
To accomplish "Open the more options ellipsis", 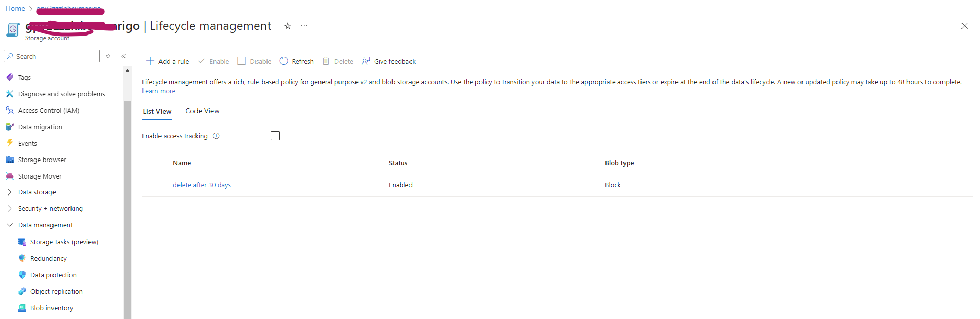I will pos(304,26).
